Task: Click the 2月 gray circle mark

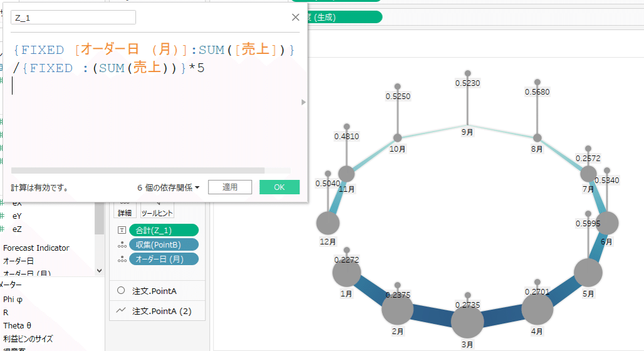Action: coord(398,309)
